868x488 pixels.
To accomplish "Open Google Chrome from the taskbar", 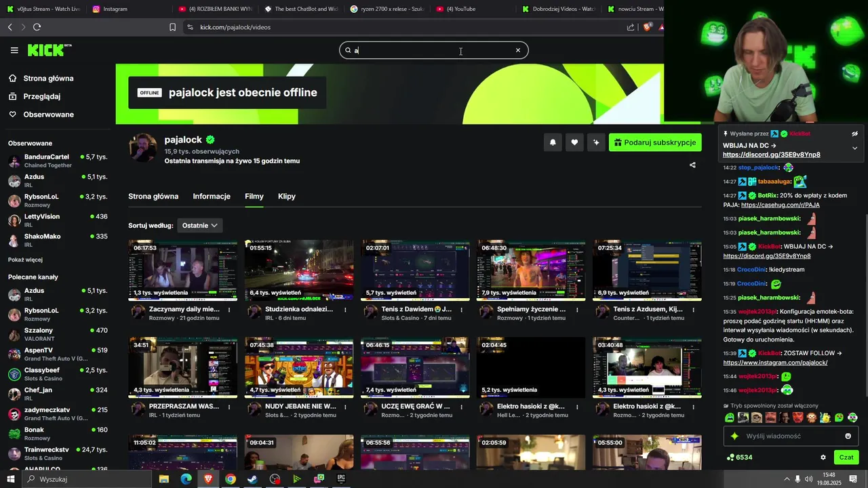I will (x=231, y=479).
